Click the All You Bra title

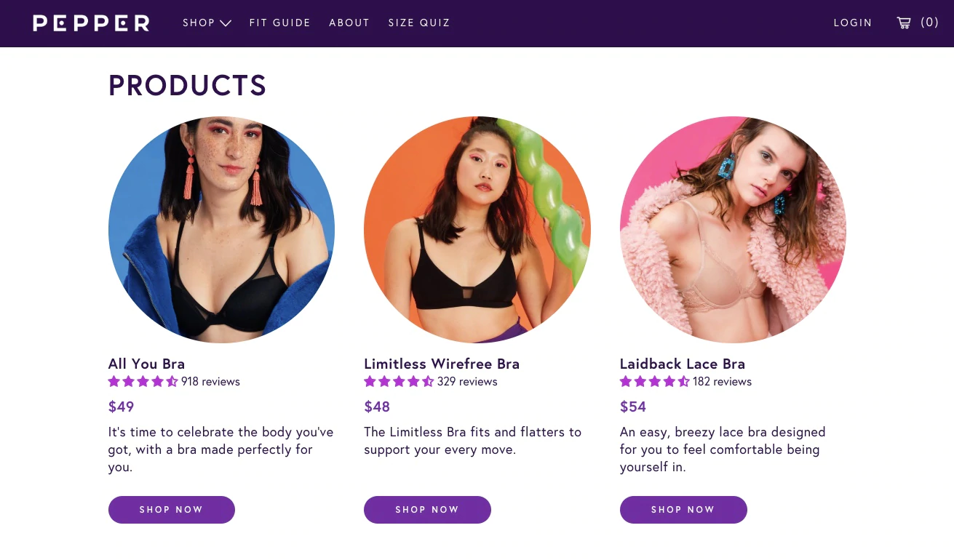[x=146, y=364]
